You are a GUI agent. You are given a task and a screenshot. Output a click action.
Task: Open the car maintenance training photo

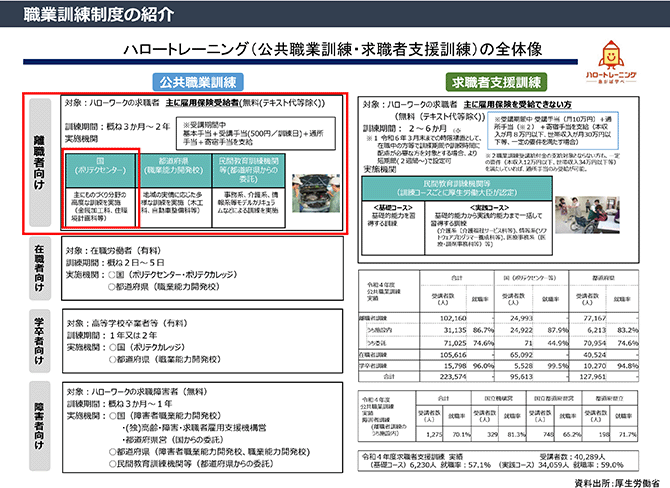316,193
